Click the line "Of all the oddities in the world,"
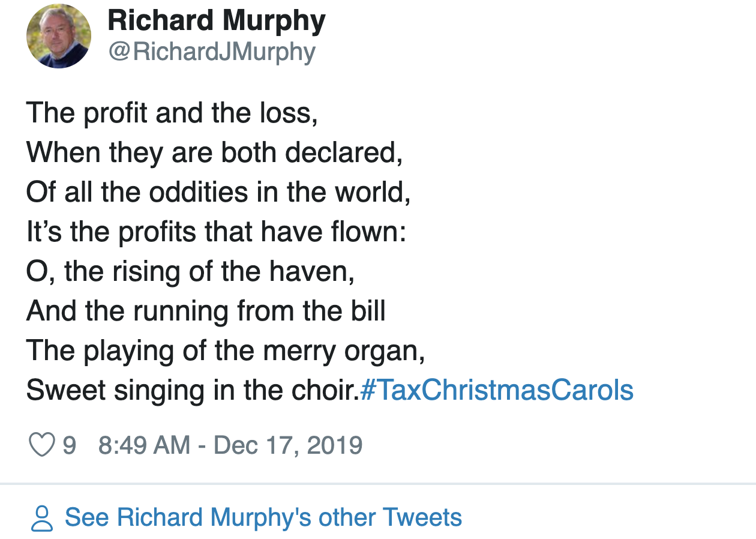The height and width of the screenshot is (539, 756). click(x=218, y=192)
